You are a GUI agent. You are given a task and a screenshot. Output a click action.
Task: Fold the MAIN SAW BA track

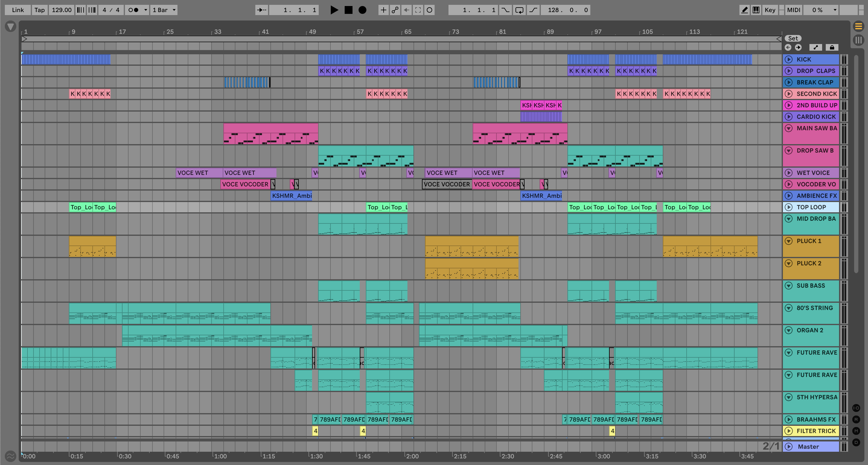789,128
